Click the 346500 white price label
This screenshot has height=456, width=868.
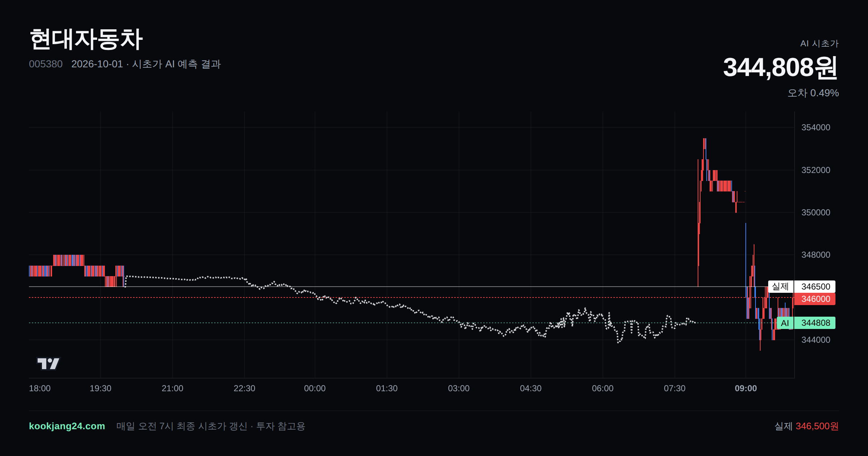tap(815, 287)
